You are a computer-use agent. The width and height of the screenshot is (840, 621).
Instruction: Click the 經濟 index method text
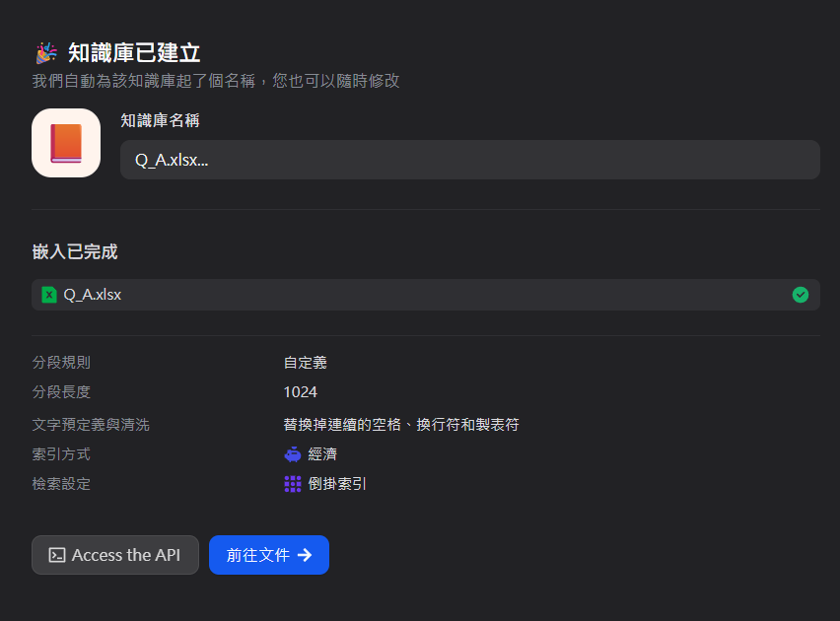coord(322,454)
